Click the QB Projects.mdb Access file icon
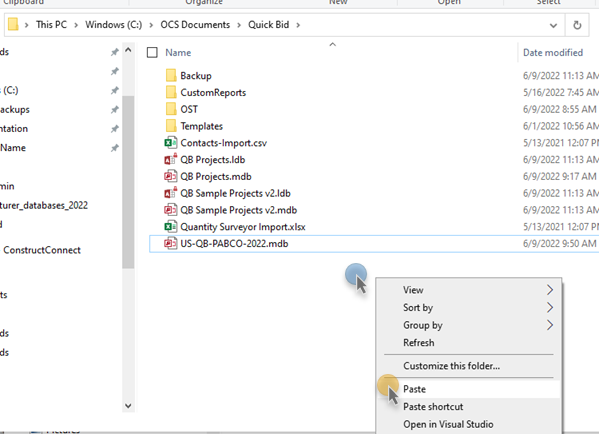 170,177
